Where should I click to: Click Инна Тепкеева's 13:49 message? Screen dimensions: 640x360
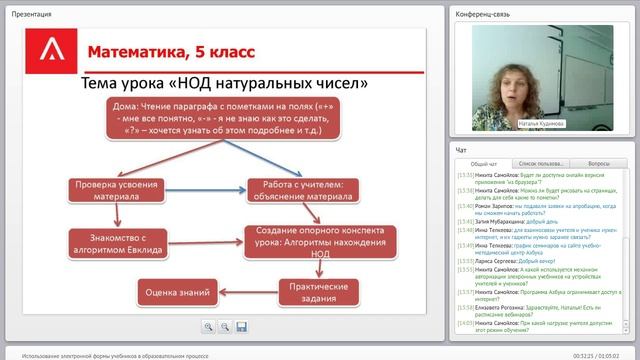click(529, 249)
